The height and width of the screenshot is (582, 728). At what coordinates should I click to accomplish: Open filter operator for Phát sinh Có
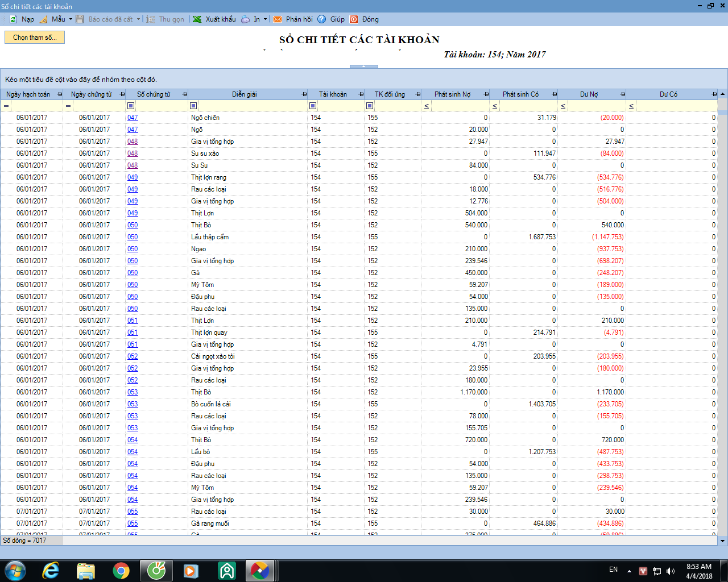[x=495, y=106]
